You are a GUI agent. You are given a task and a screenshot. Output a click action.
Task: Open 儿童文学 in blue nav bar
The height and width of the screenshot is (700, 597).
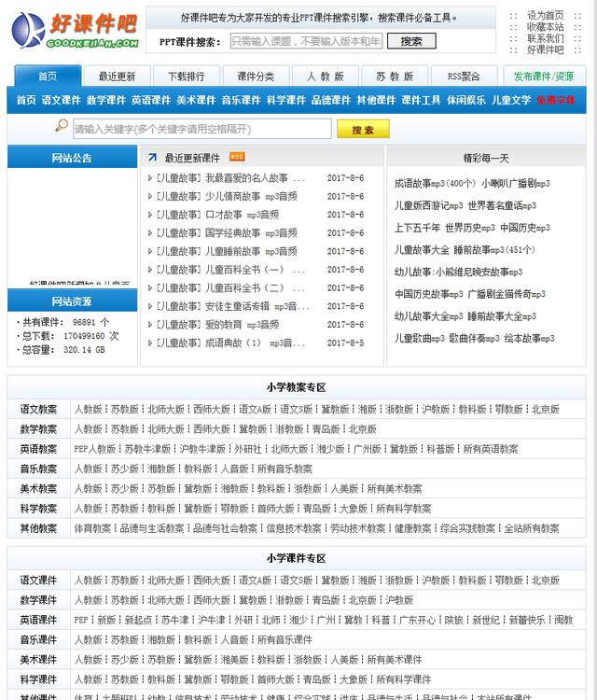coord(511,100)
